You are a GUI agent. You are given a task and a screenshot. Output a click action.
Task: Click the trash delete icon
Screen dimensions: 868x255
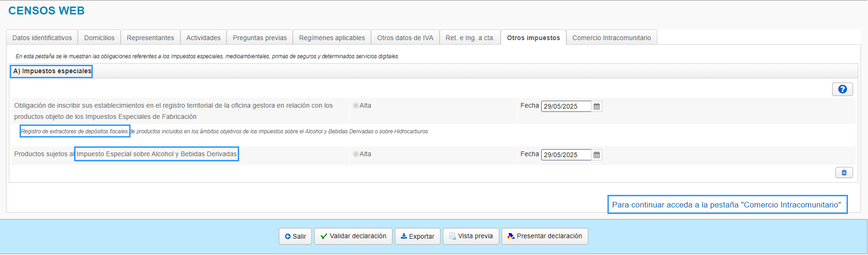click(844, 172)
